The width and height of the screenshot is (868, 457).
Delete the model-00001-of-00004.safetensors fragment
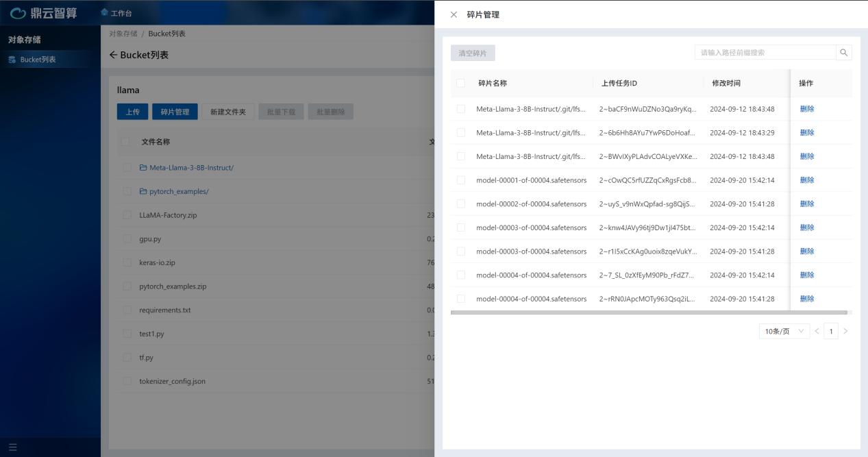[807, 180]
